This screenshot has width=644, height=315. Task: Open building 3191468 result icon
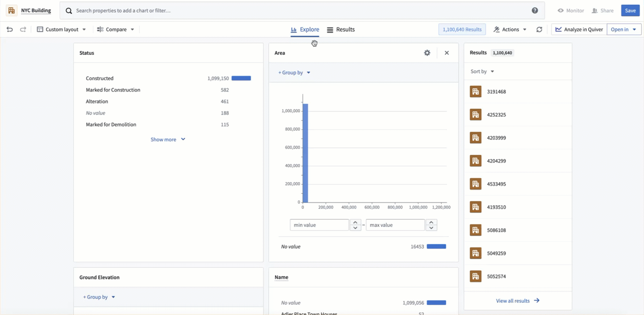coord(476,92)
